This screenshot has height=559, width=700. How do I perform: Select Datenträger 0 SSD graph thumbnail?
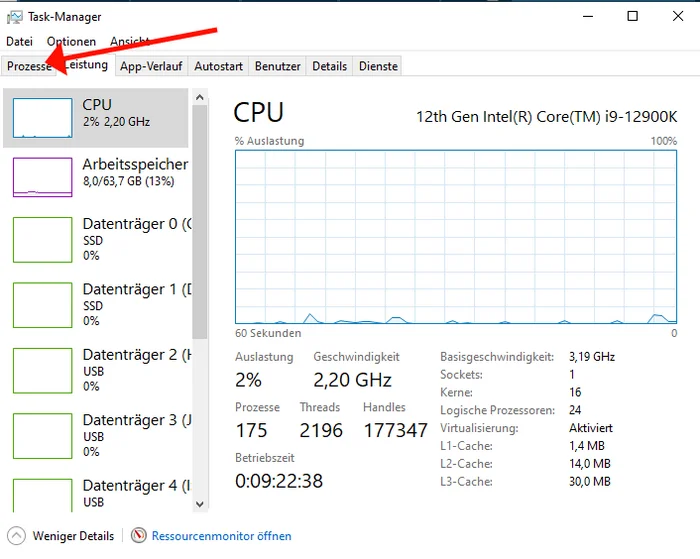42,240
